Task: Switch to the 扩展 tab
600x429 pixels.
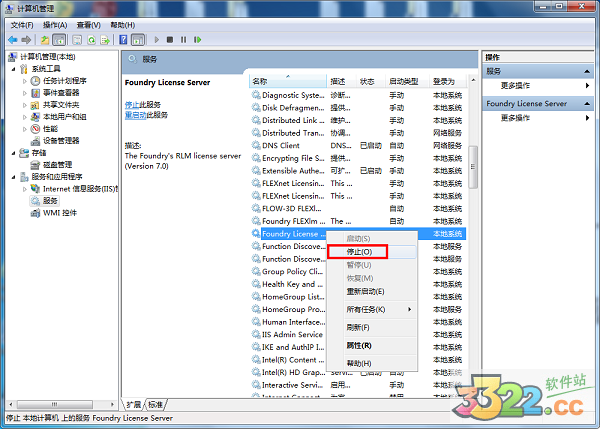Action: (134, 405)
